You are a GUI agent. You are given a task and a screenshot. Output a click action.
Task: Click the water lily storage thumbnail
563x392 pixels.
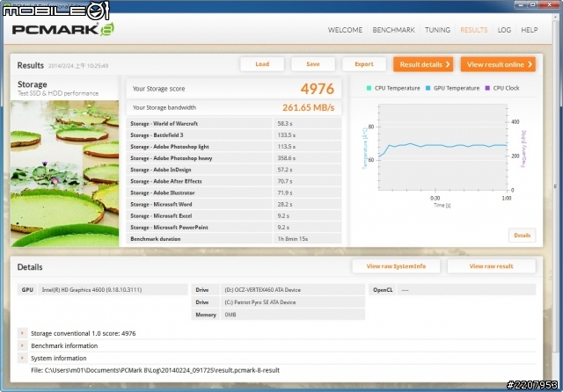pos(64,173)
